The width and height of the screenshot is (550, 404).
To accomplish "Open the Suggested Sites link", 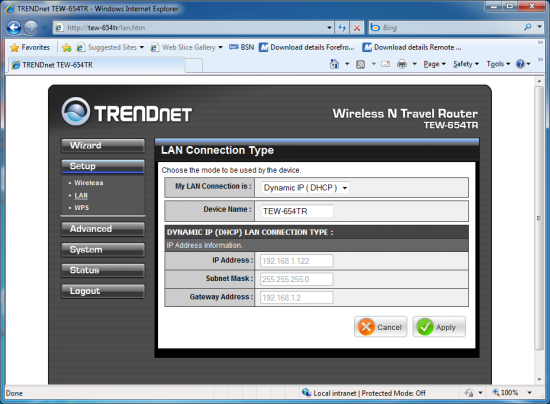I will [110, 47].
